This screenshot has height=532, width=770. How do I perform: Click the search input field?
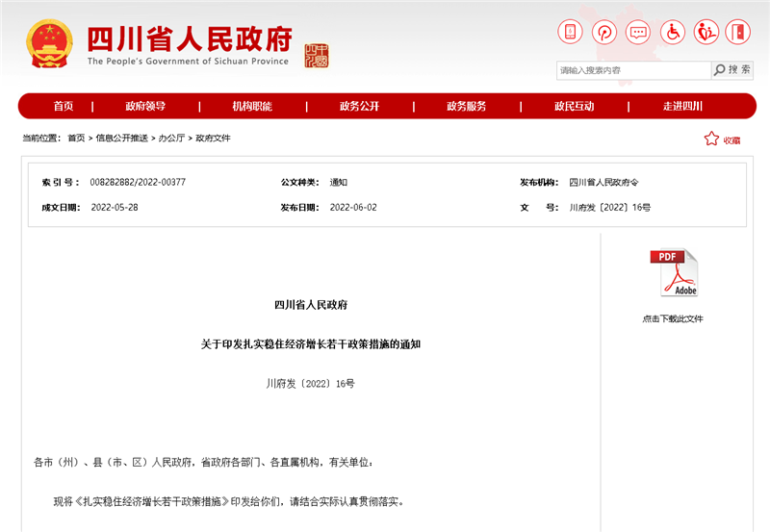(633, 70)
